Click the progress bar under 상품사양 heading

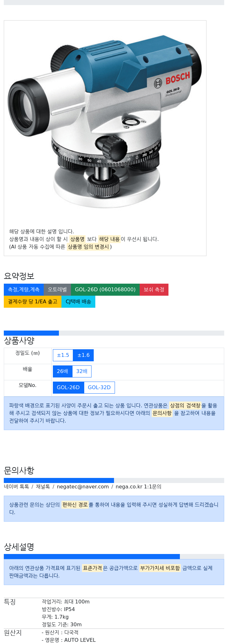(114, 333)
